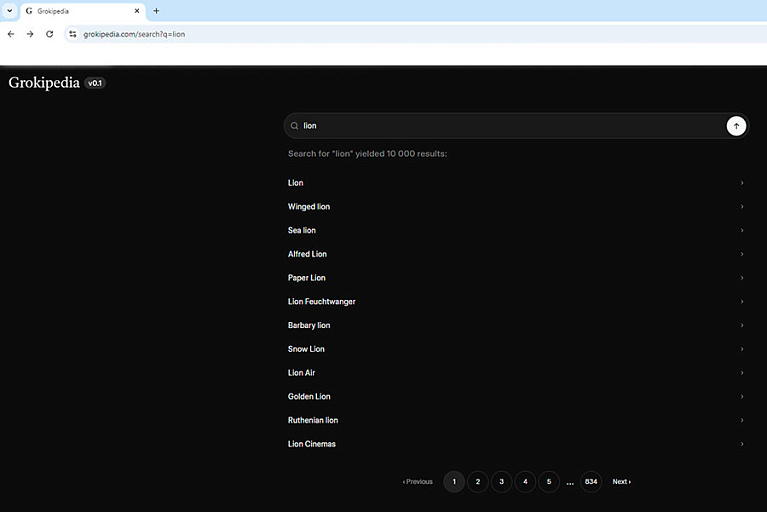Open a new browser tab with plus icon

click(156, 11)
